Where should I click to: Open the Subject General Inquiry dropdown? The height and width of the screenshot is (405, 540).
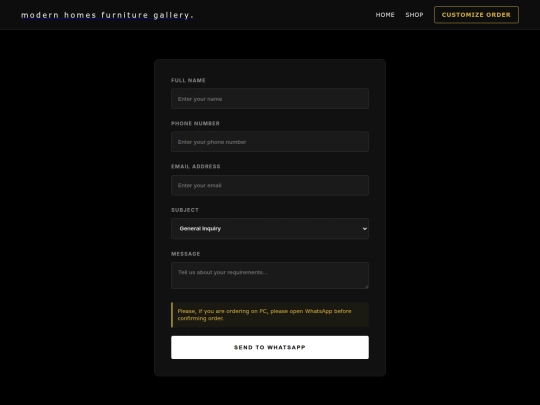pyautogui.click(x=270, y=229)
